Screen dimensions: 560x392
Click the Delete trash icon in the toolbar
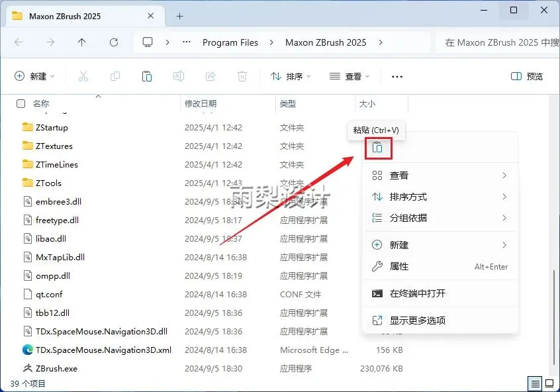point(242,76)
